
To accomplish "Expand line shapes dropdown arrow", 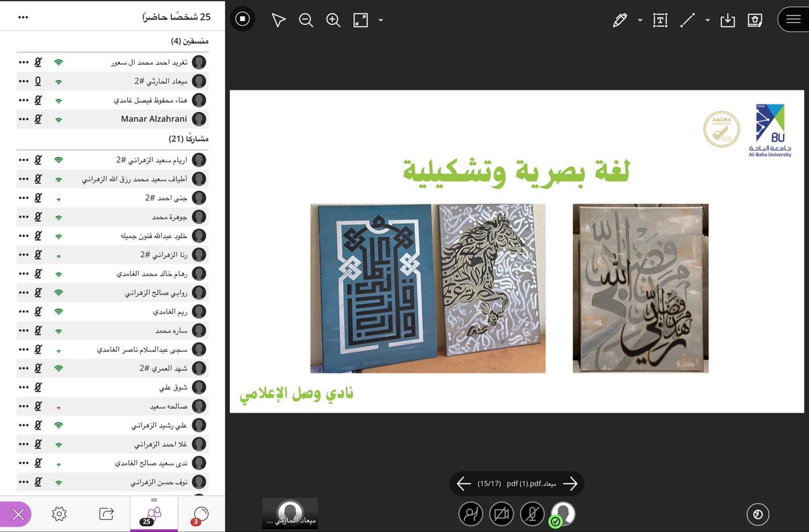I will click(x=707, y=20).
